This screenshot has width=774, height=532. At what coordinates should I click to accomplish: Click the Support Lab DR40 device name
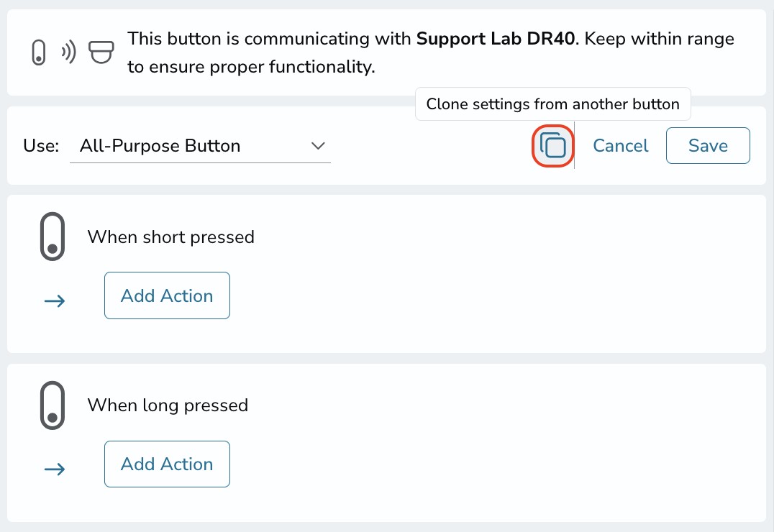point(496,39)
